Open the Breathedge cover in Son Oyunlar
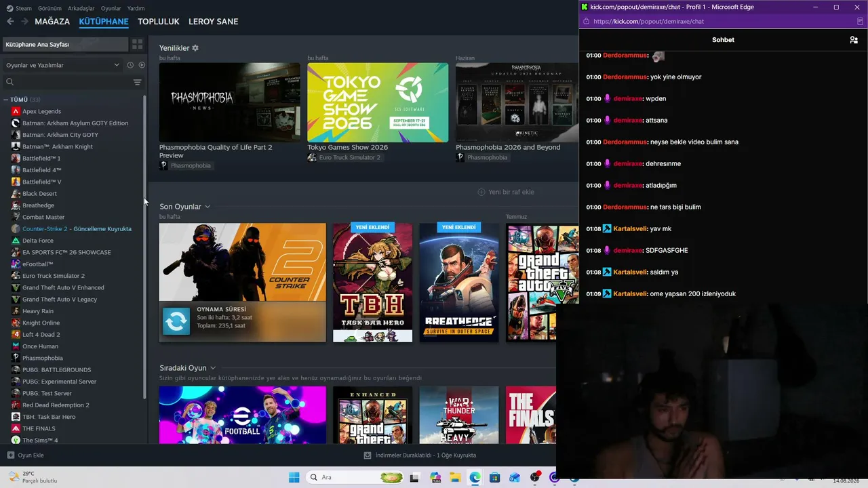 point(459,283)
